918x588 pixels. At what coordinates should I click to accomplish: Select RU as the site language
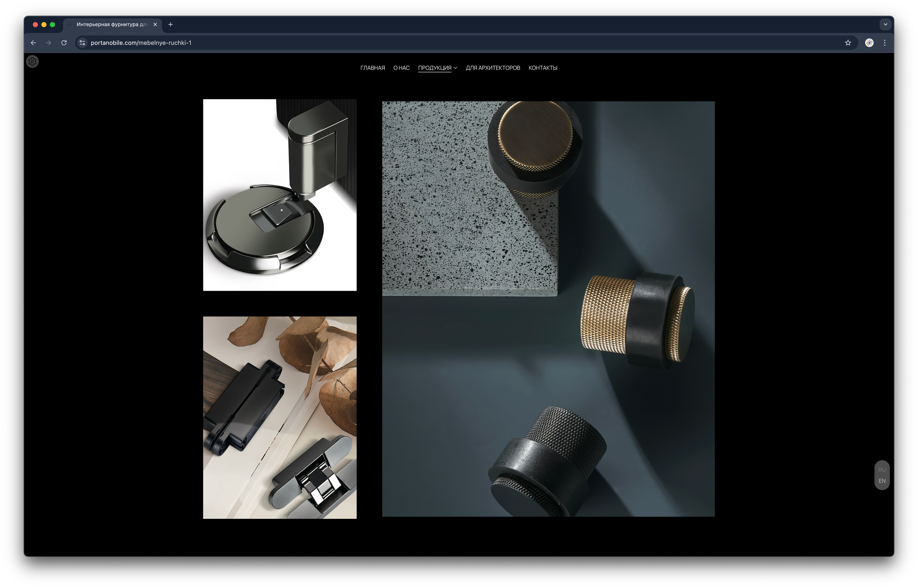pos(882,470)
